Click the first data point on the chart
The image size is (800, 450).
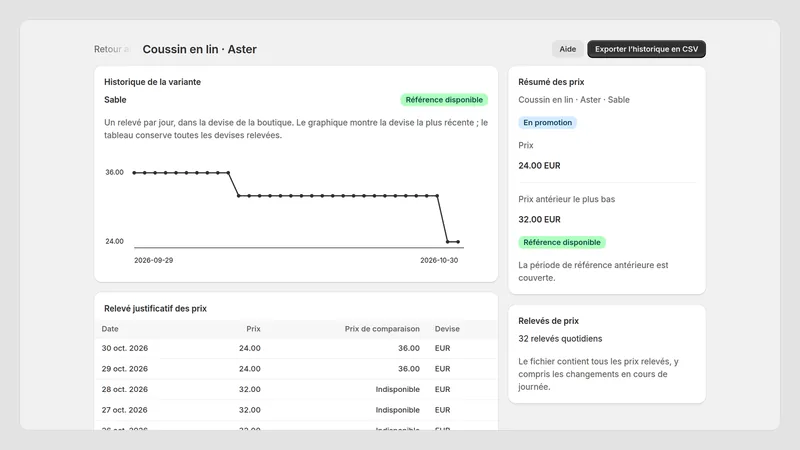point(134,172)
